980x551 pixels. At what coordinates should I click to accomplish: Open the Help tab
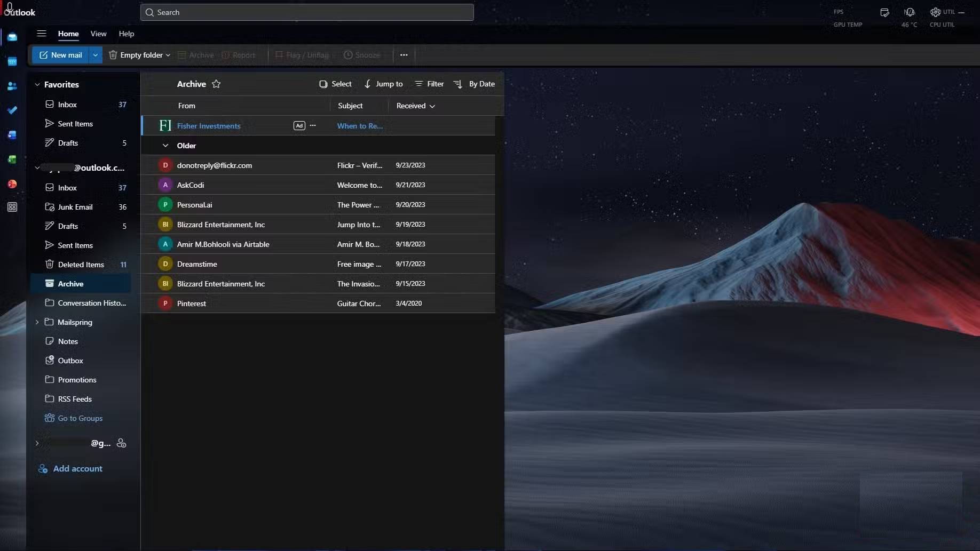(127, 34)
